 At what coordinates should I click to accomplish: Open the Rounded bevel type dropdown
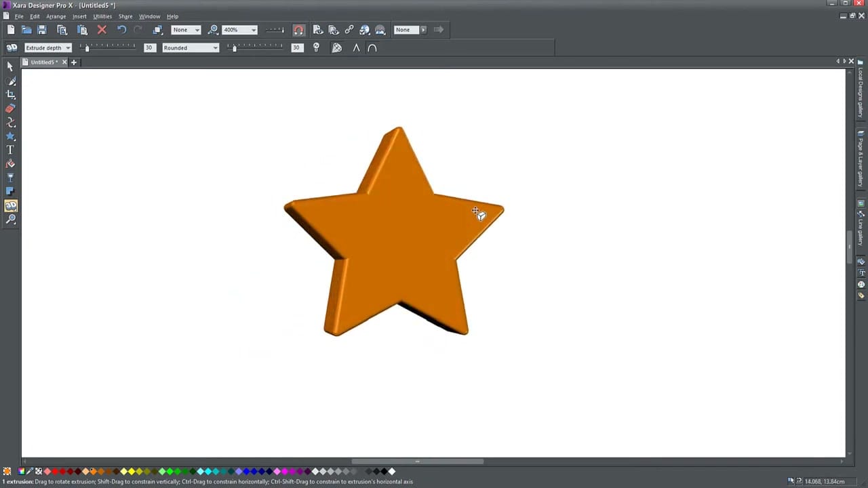pos(215,47)
